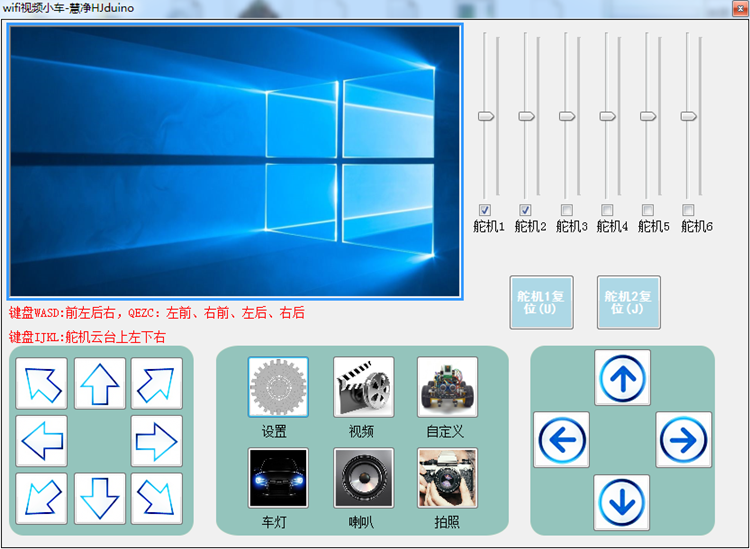Uncheck the 舵机1 checkbox
Viewport: 750px width, 549px height.
pos(485,210)
